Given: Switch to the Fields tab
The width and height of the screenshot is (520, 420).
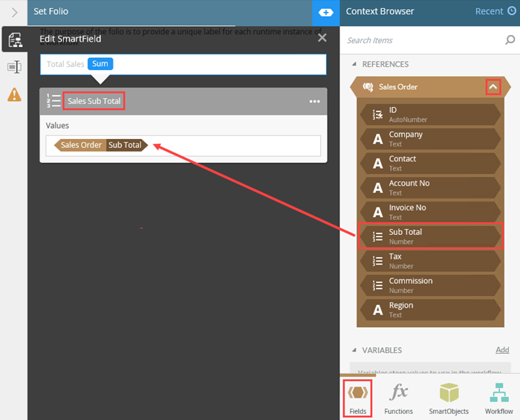Looking at the screenshot, I should click(x=358, y=398).
